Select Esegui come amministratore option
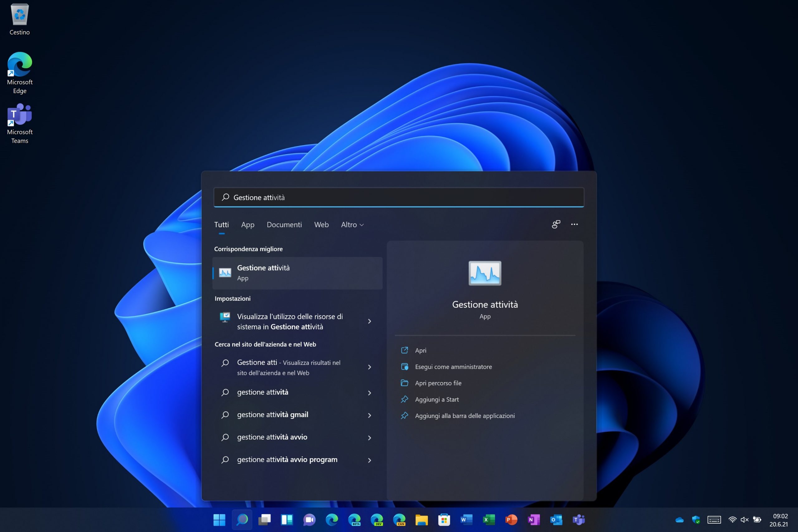Image resolution: width=798 pixels, height=532 pixels. (x=454, y=366)
